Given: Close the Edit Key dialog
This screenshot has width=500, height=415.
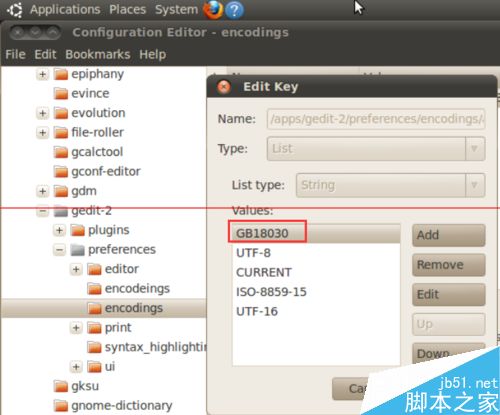Looking at the screenshot, I should [224, 87].
